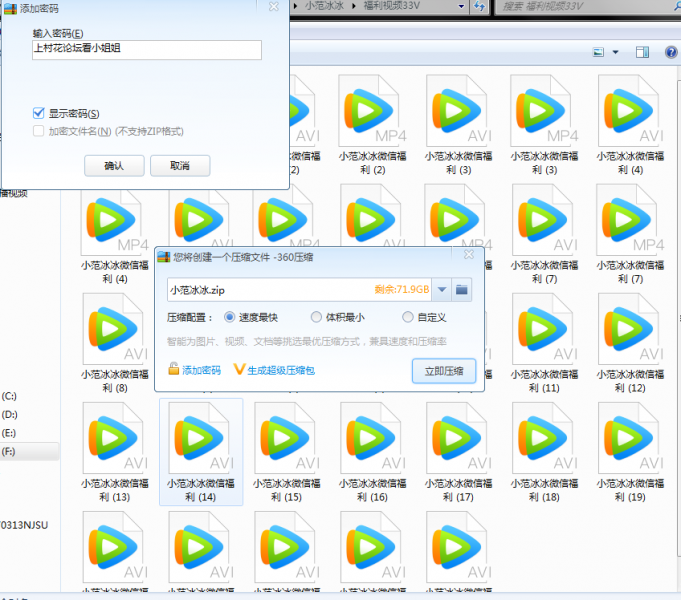Open drive (D:) in navigation pane

9,414
